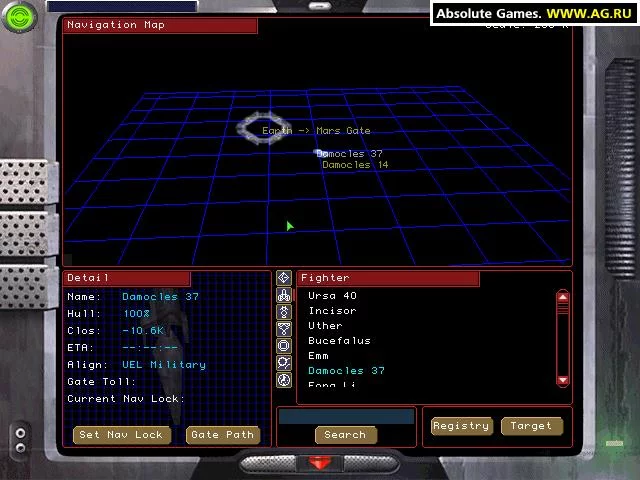640x480 pixels.
Task: Click the red down arrow below panel
Action: click(320, 463)
